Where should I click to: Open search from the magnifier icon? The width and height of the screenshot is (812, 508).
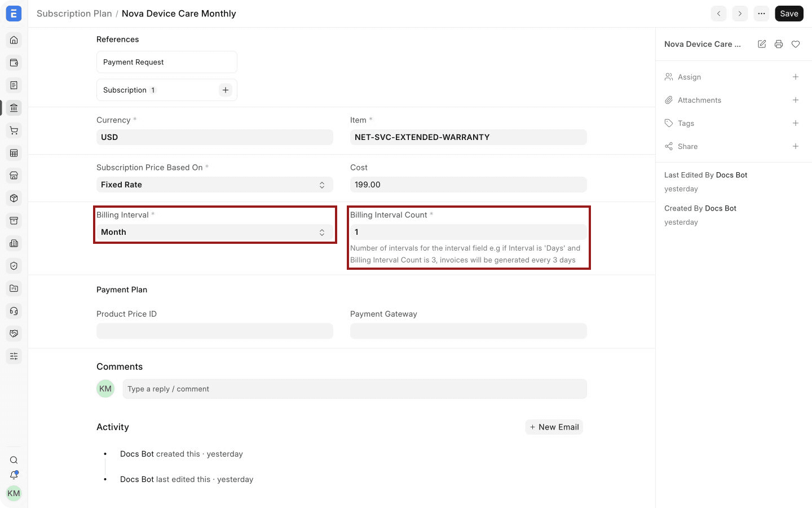14,460
